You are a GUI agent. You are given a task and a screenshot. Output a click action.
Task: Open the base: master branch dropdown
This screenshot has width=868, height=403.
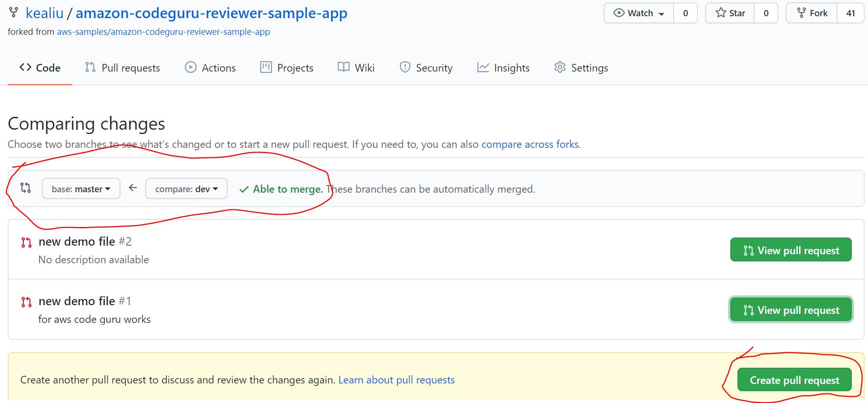pos(81,188)
